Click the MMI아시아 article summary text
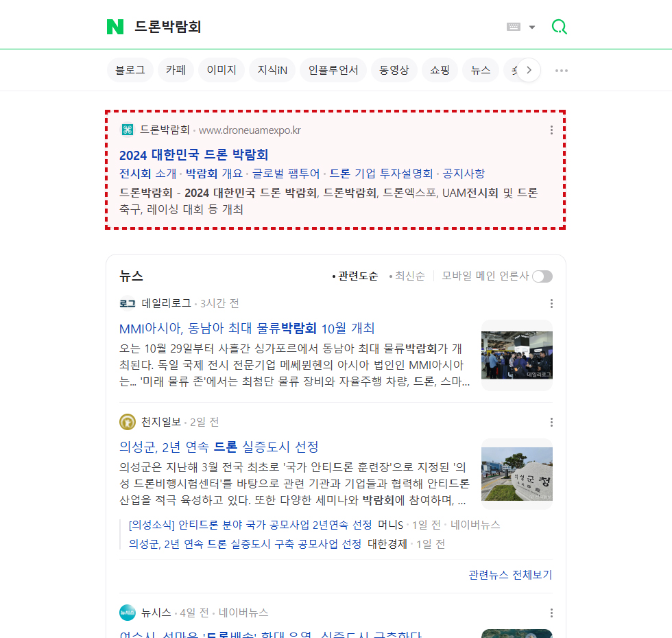This screenshot has width=672, height=638. tap(295, 365)
